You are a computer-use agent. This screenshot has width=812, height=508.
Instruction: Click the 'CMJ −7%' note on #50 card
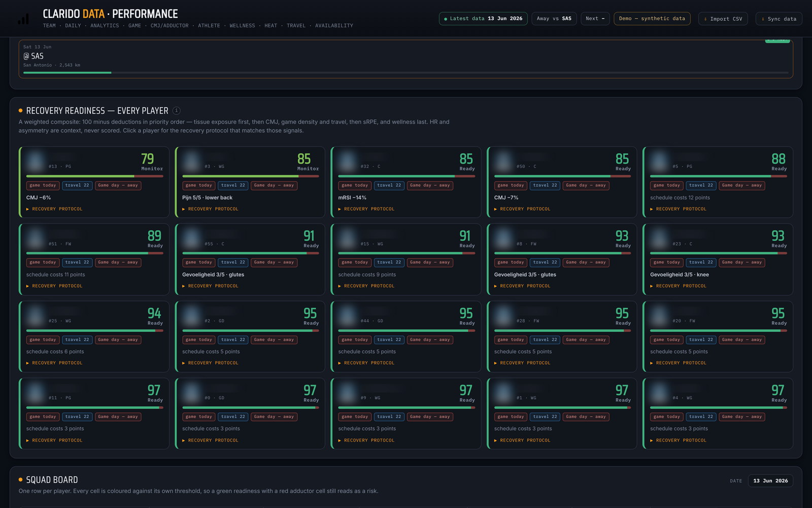[506, 198]
